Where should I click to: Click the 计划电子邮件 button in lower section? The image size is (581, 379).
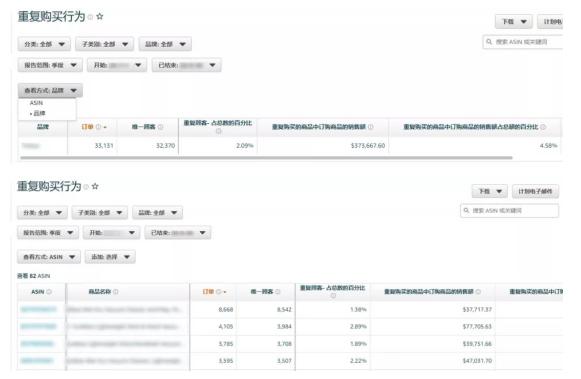tap(535, 191)
